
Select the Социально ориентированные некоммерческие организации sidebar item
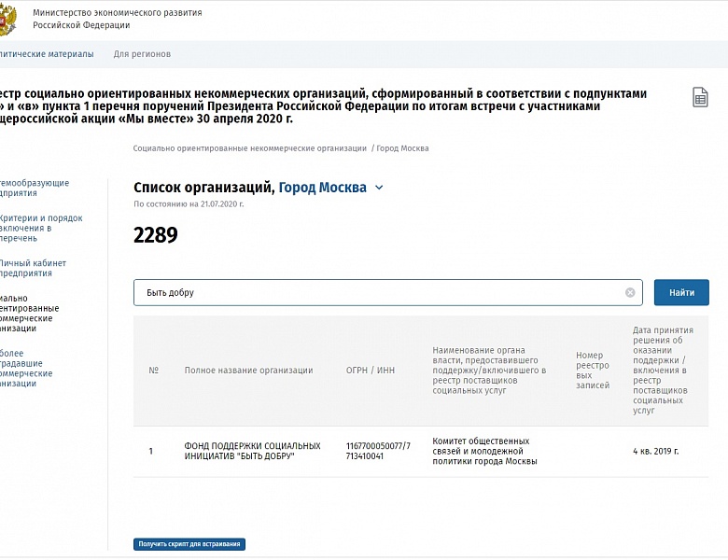[x=29, y=314]
